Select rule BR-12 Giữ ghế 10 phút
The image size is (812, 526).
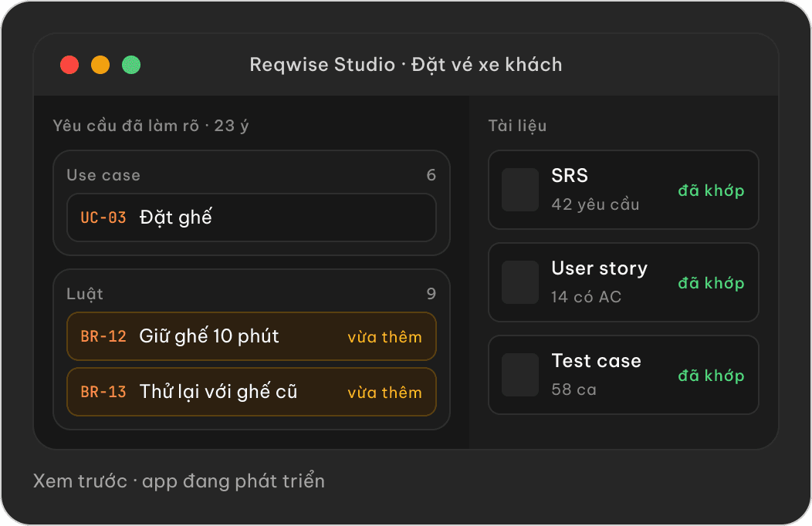[x=252, y=336]
